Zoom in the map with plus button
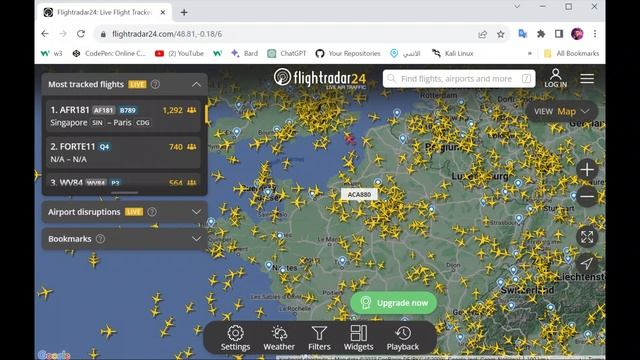The height and width of the screenshot is (360, 640). (x=587, y=169)
